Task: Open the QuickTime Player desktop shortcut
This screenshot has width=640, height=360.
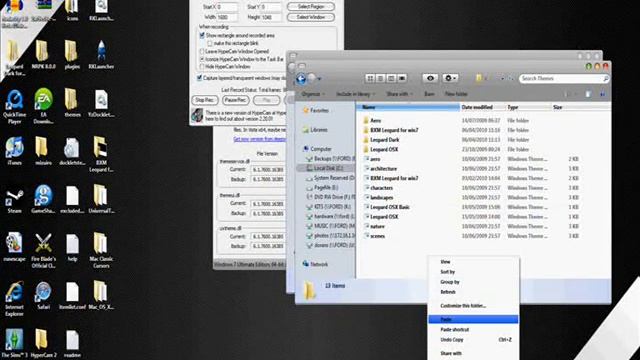Action: 15,107
